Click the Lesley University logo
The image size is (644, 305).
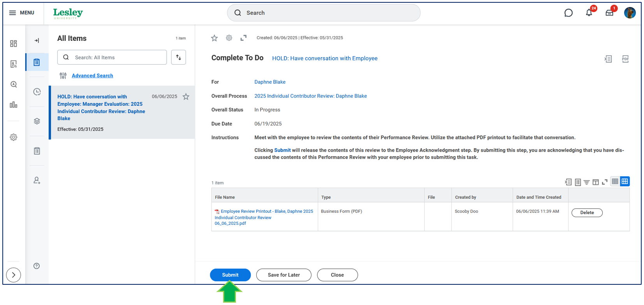point(68,14)
